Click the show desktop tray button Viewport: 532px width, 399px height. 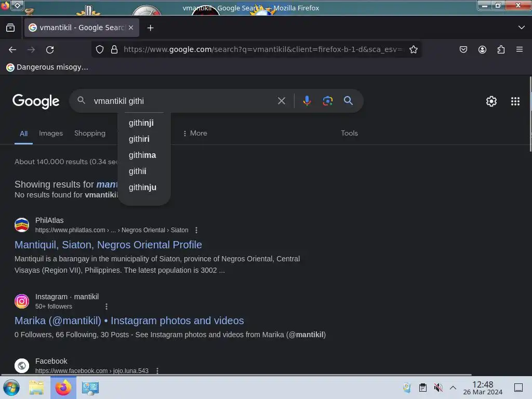pyautogui.click(x=518, y=388)
